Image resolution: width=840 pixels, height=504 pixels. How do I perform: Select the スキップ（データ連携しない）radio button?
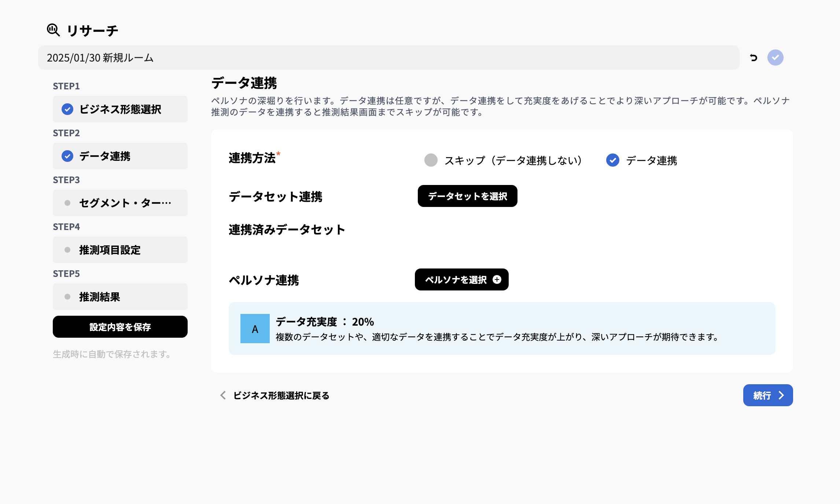431,160
